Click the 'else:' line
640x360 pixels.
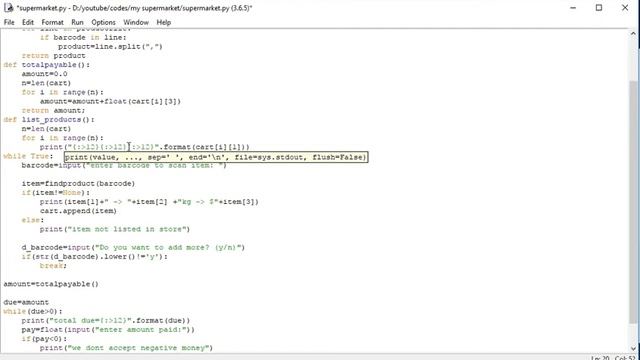pos(33,220)
